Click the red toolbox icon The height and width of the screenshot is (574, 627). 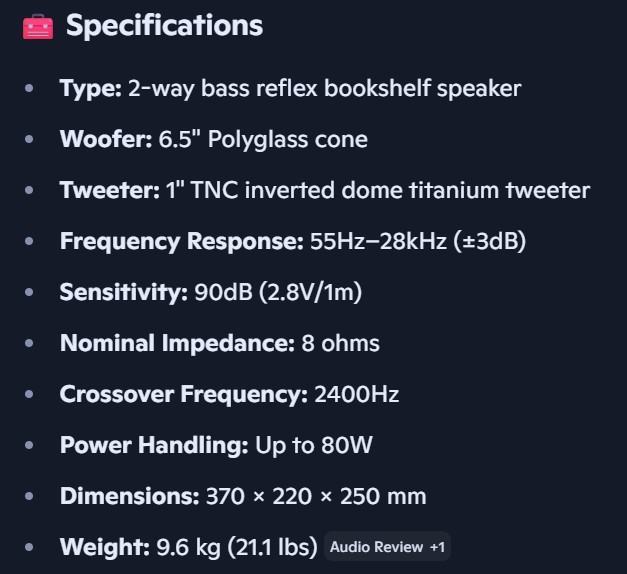(x=37, y=26)
